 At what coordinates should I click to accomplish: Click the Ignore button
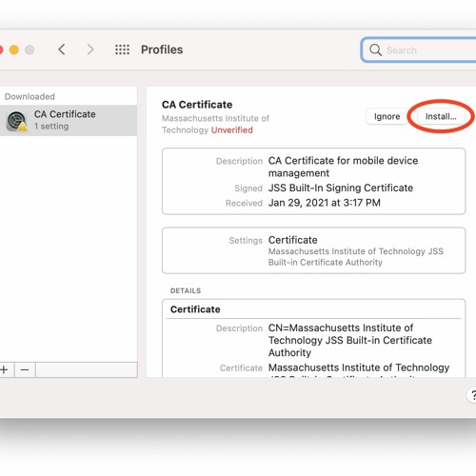387,116
